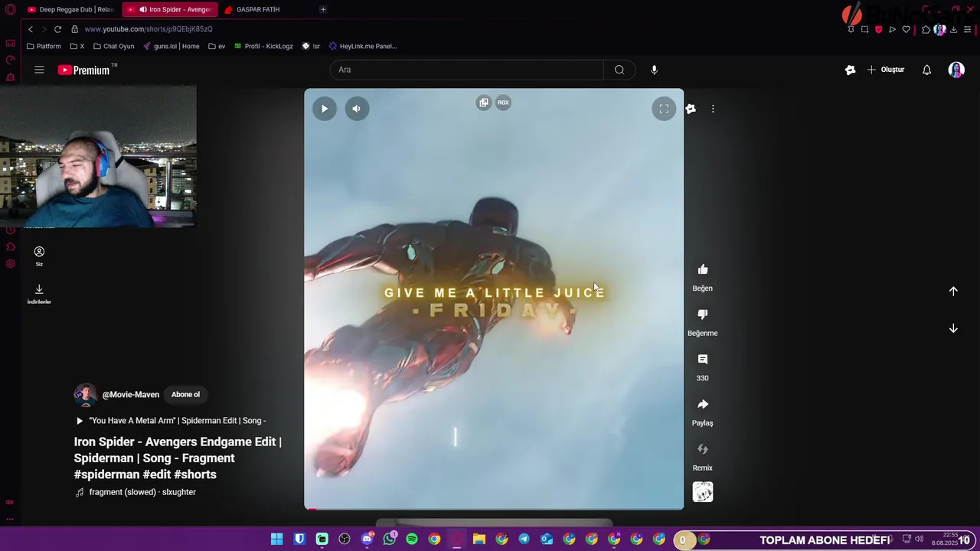Viewport: 980px width, 551px height.
Task: Open Profil - KickLogz bookmark
Action: (x=263, y=46)
